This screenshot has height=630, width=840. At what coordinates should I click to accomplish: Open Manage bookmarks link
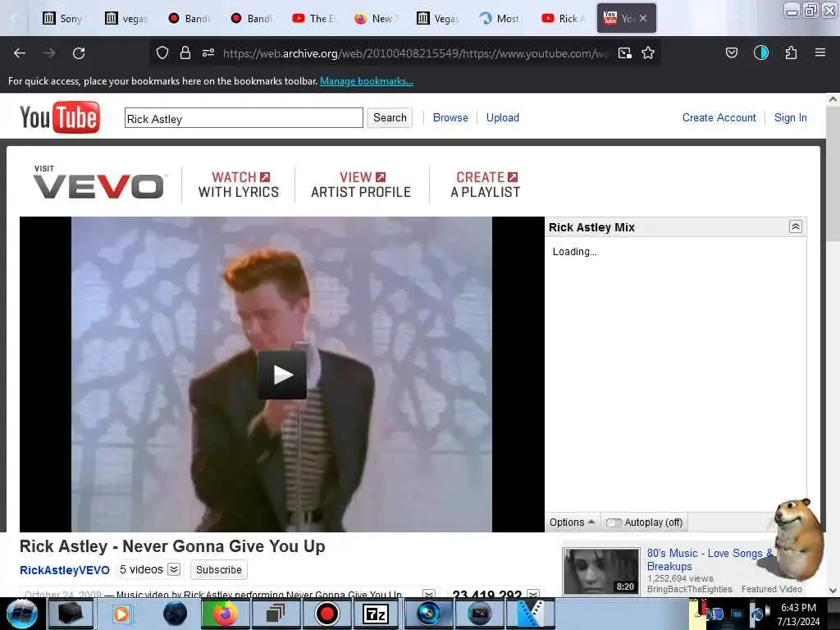click(367, 81)
